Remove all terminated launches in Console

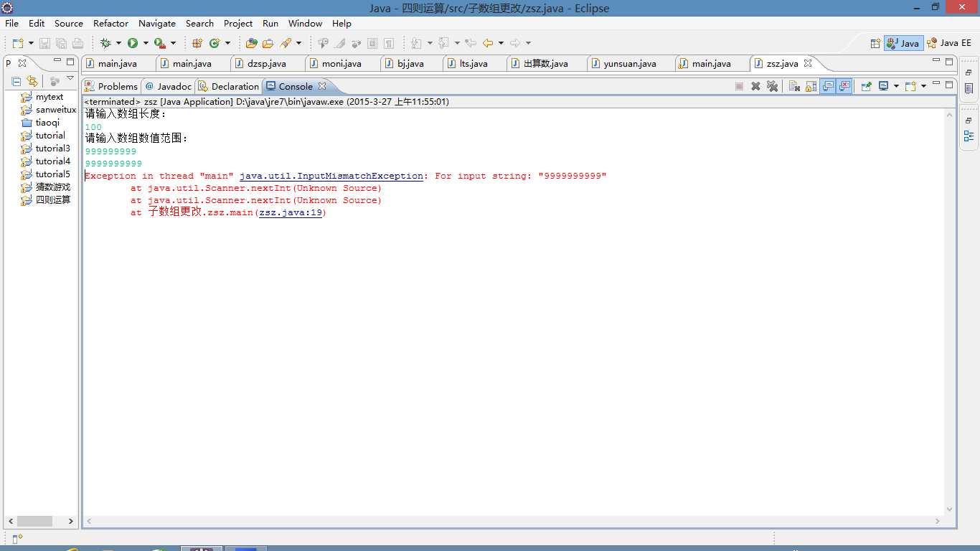click(x=772, y=86)
